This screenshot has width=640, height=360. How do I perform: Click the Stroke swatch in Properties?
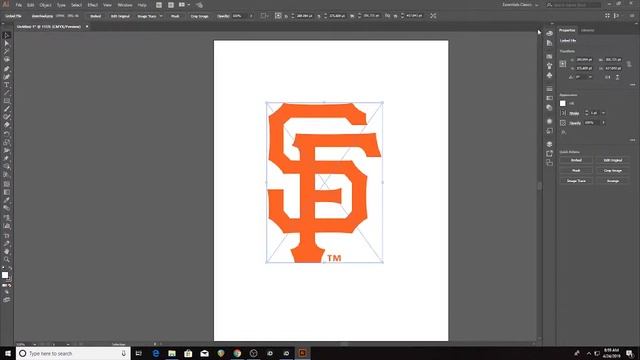[563, 113]
